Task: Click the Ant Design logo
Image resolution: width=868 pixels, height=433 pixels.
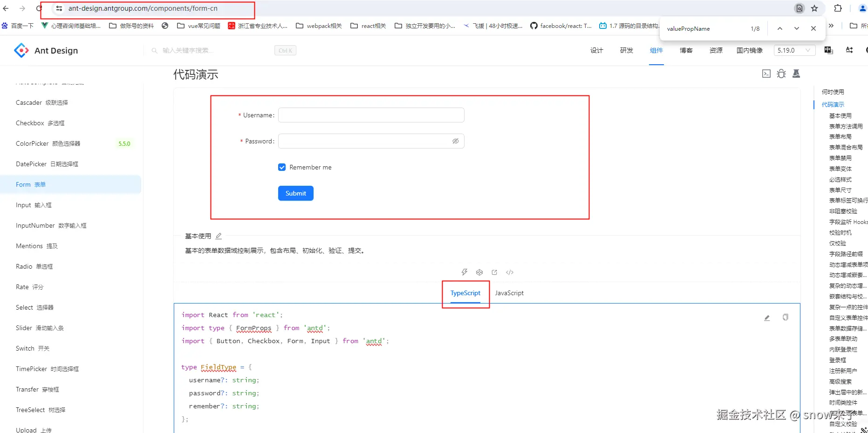Action: click(x=46, y=50)
